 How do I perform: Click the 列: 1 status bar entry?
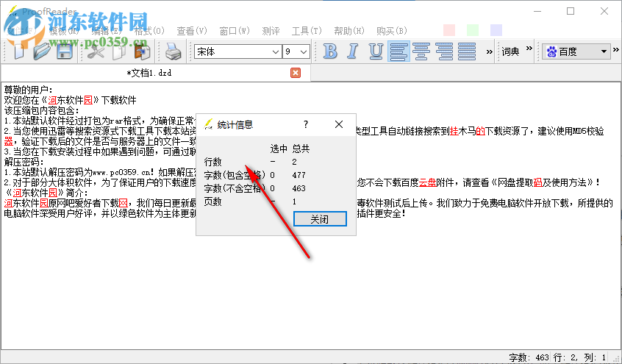click(x=594, y=357)
